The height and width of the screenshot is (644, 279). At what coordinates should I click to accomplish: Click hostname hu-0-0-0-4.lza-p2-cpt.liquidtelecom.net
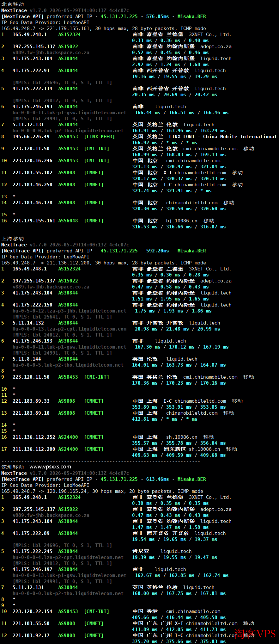tap(68, 557)
